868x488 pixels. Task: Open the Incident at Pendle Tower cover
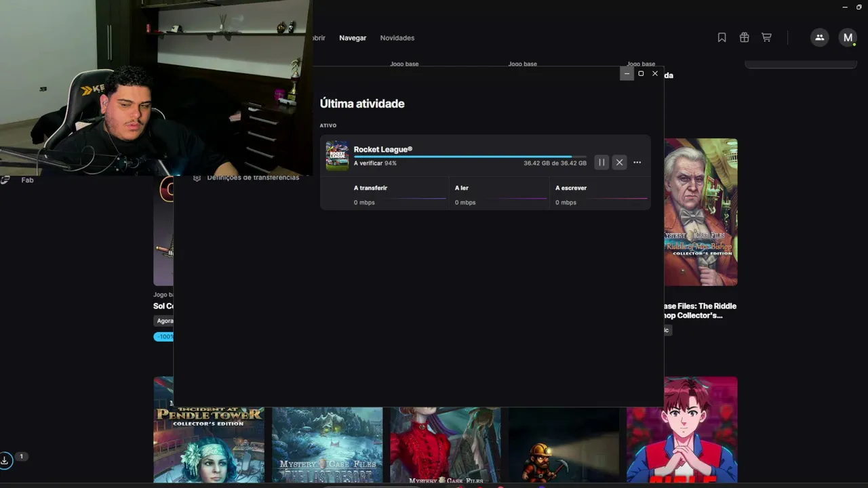tap(209, 430)
